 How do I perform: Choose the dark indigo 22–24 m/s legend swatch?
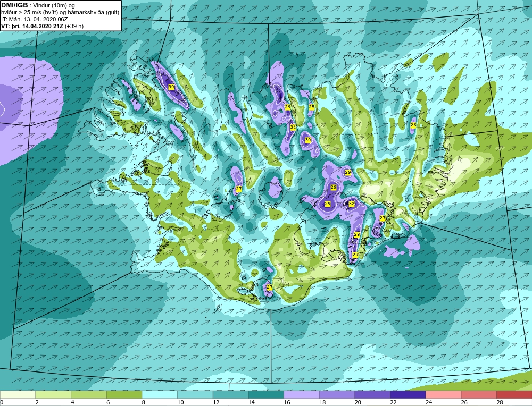tap(408, 395)
